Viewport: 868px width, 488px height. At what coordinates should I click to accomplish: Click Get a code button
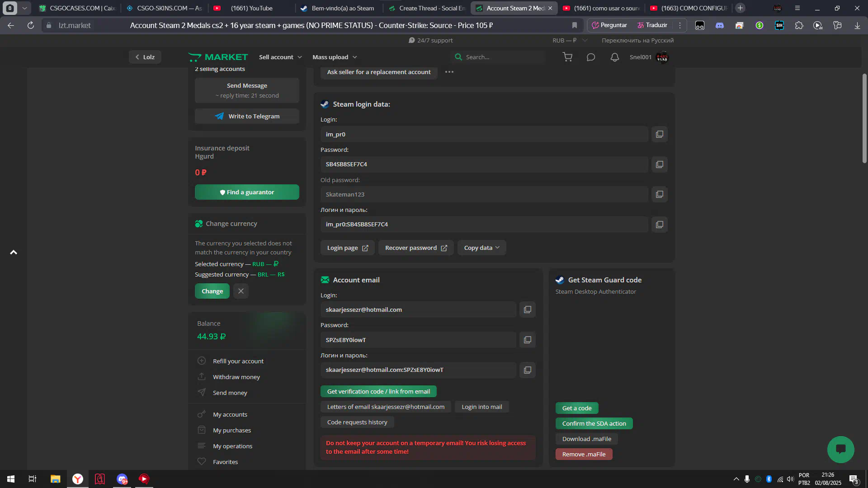coord(577,408)
